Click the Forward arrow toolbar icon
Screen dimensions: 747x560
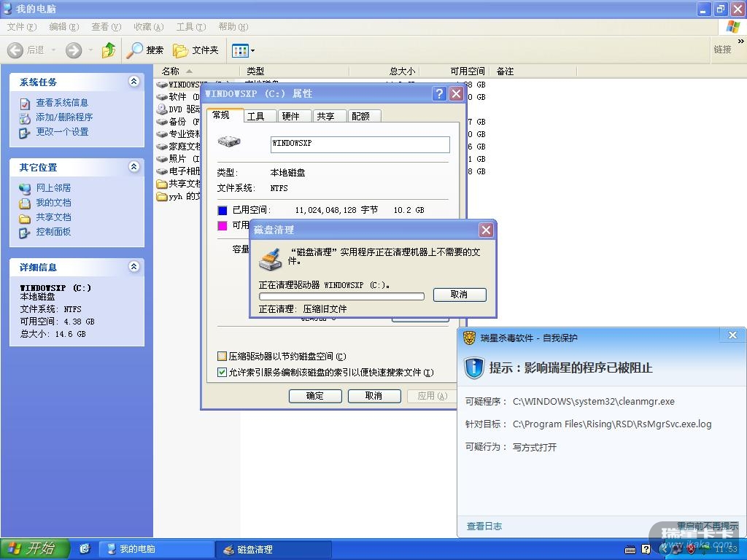(74, 50)
